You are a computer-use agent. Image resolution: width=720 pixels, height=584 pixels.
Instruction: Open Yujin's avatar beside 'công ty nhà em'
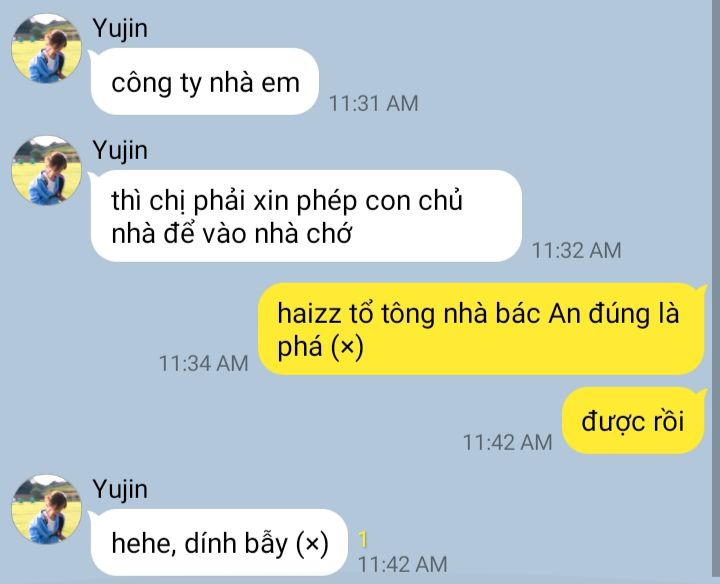[x=46, y=49]
